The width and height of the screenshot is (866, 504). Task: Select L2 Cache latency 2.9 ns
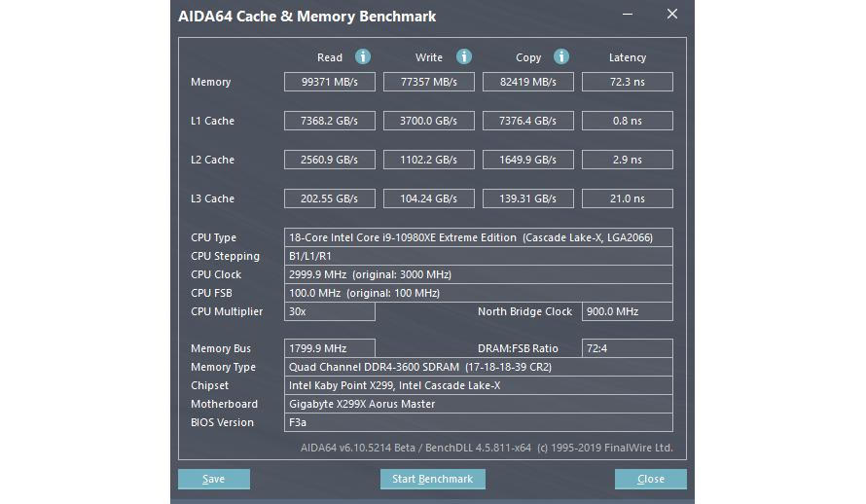(628, 160)
